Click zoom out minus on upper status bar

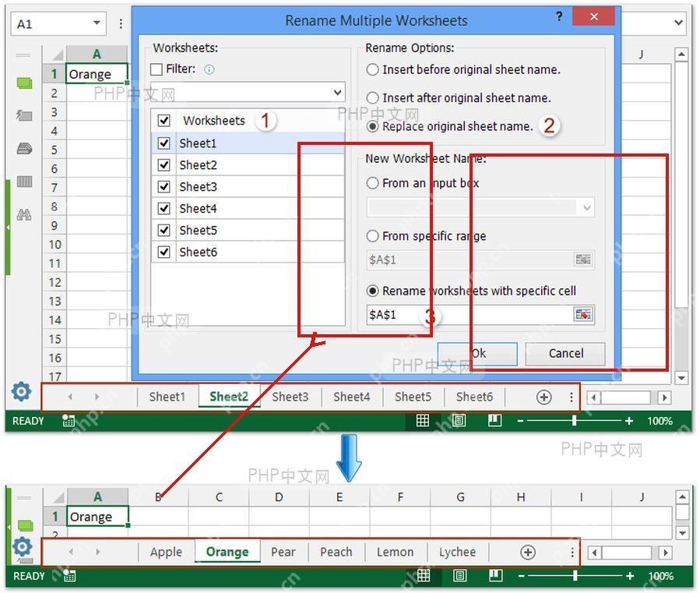pos(520,421)
